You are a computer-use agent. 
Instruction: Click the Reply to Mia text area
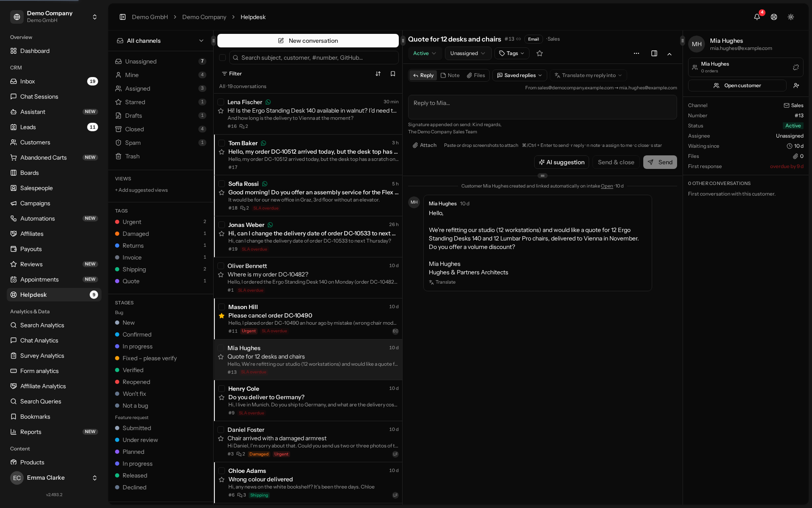pyautogui.click(x=542, y=107)
